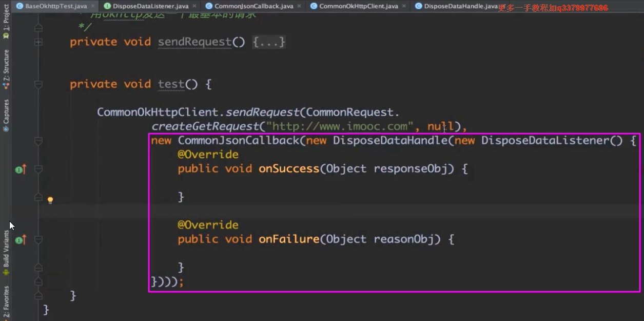The image size is (644, 321).
Task: Click the sendRequest name in its declaration
Action: click(x=194, y=42)
